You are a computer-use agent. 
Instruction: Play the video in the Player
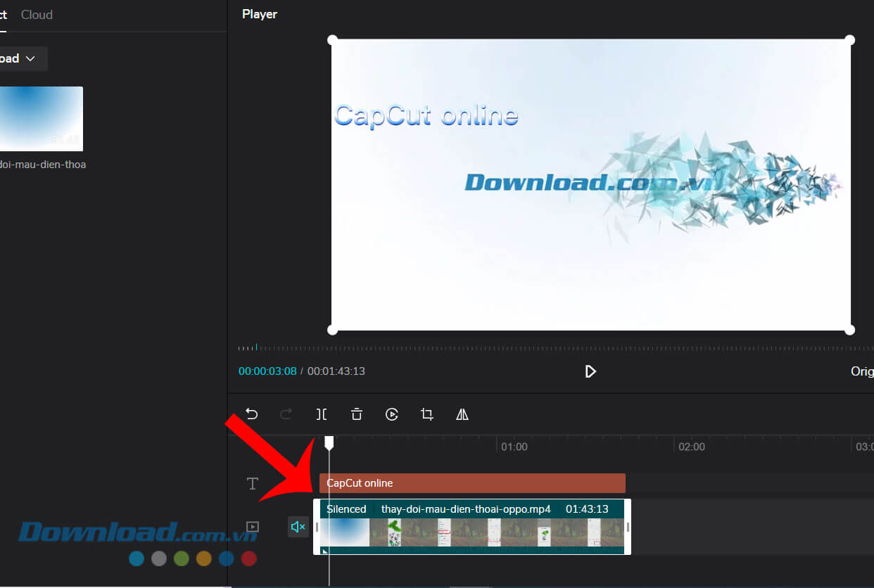click(x=590, y=371)
